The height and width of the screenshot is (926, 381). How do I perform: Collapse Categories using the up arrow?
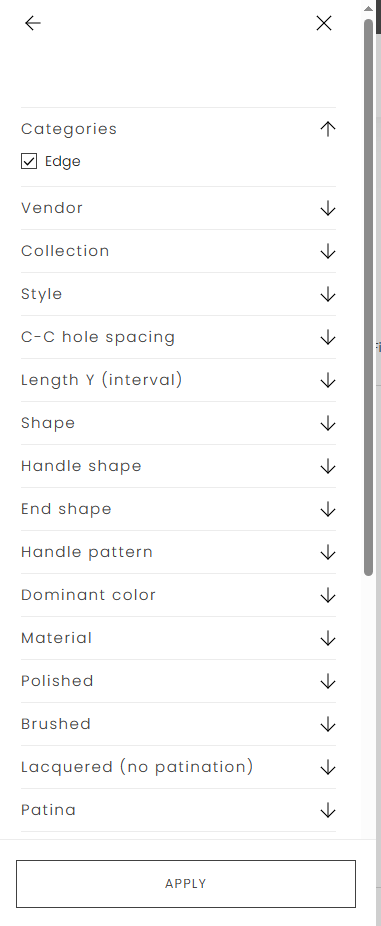(328, 129)
